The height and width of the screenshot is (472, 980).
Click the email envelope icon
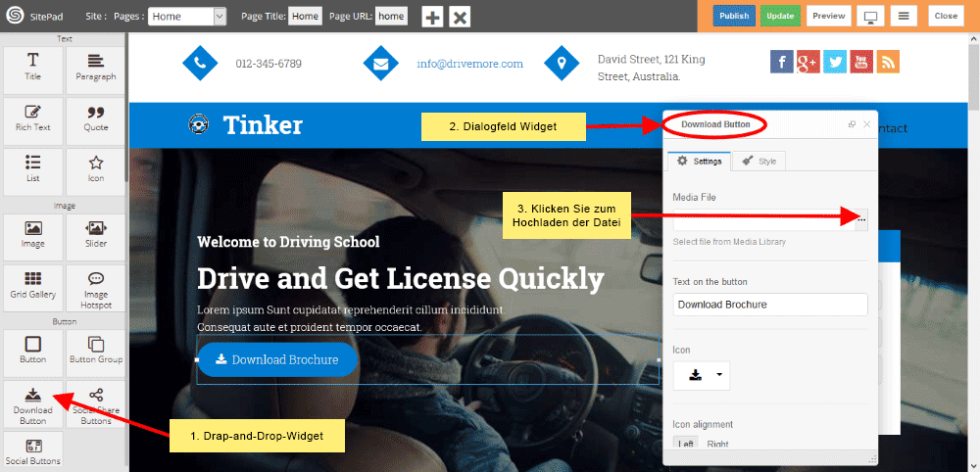[x=380, y=63]
